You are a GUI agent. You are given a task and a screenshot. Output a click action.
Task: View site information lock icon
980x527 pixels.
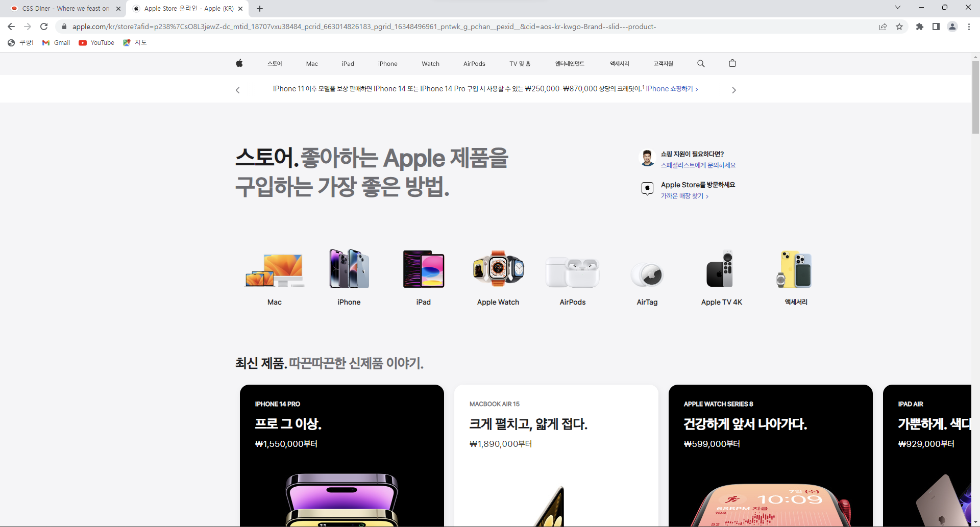click(64, 27)
